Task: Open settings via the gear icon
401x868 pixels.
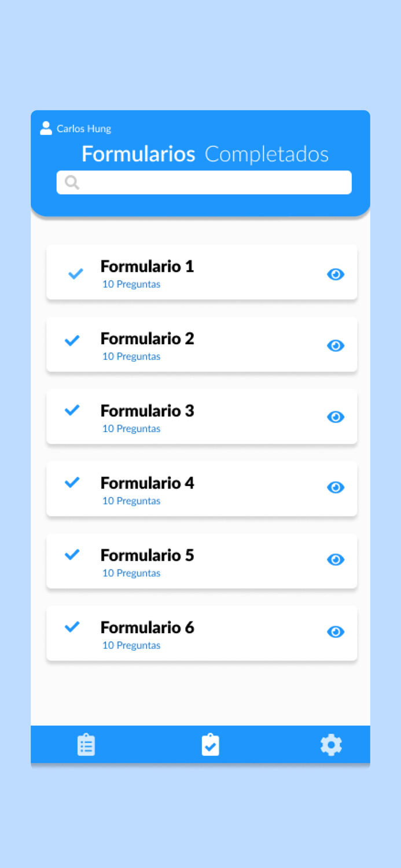Action: pos(331,744)
